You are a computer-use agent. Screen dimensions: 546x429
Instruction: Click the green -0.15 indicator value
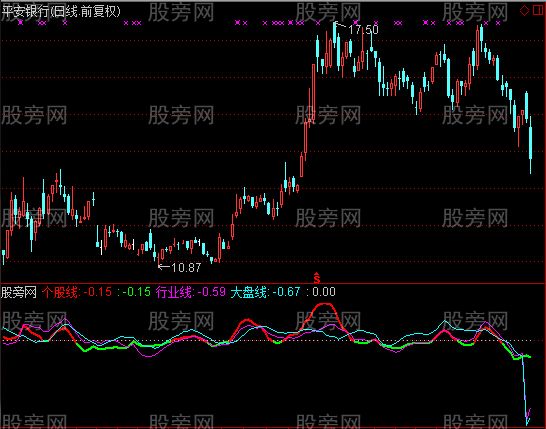[136, 292]
